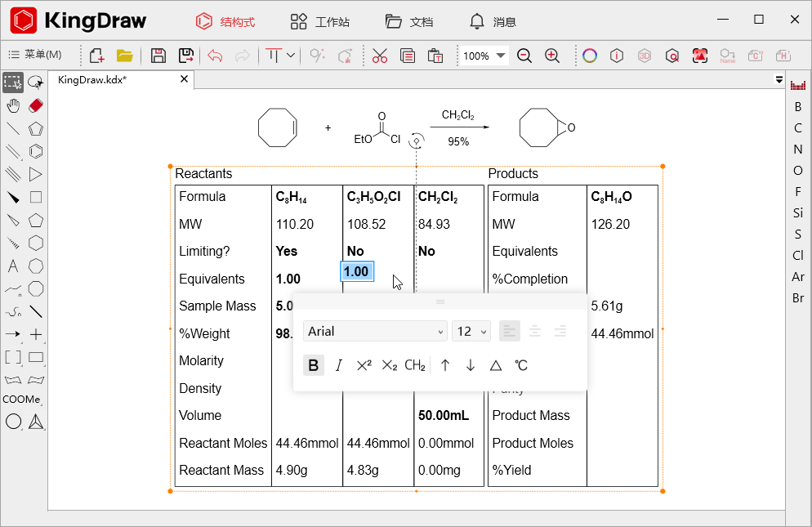The height and width of the screenshot is (527, 812).
Task: Select the reaction arrow tool
Action: [12, 334]
